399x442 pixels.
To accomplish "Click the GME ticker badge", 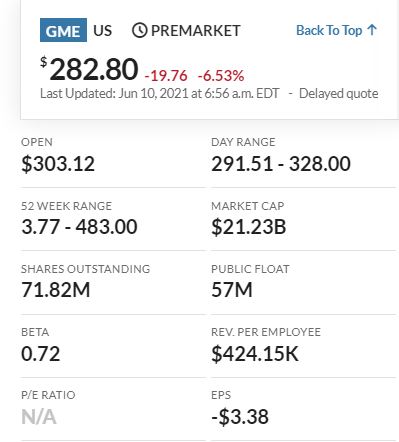I will tap(63, 30).
